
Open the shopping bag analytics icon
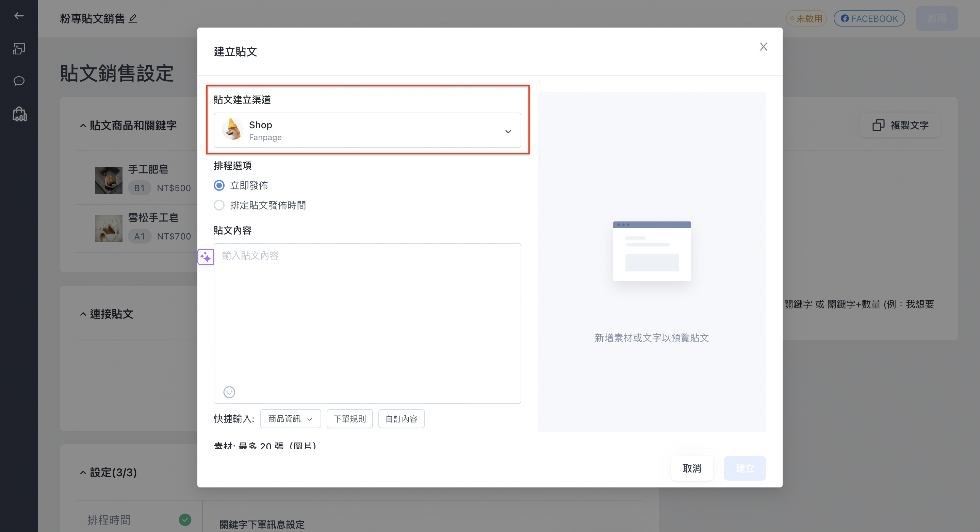coord(19,114)
